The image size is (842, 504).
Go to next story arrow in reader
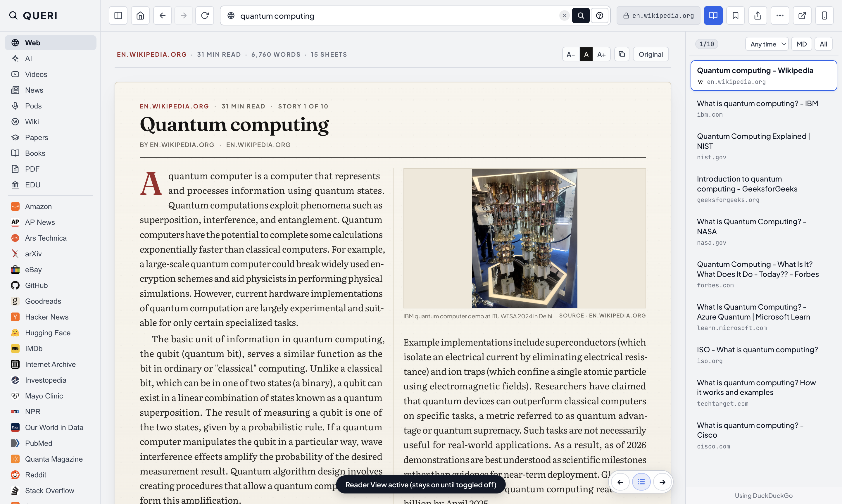[x=662, y=482]
